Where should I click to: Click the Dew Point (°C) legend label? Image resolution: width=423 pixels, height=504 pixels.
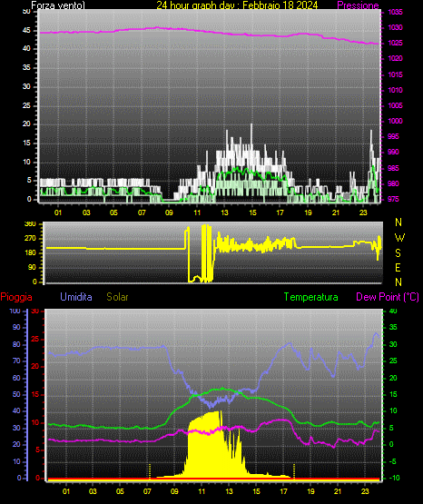click(388, 297)
